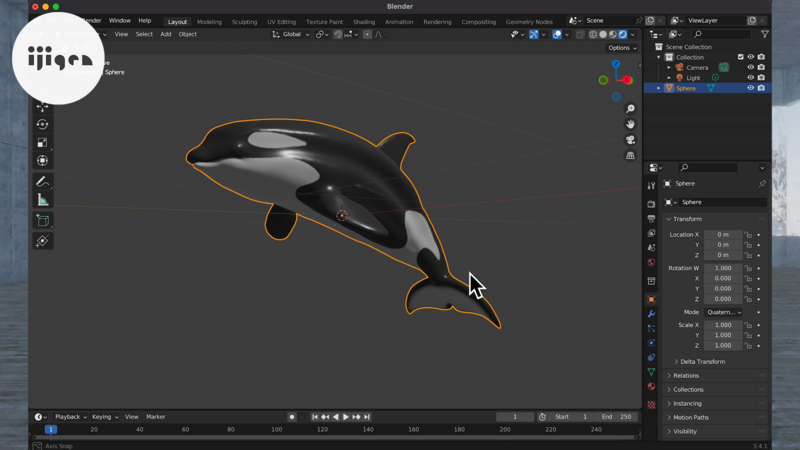Screen dimensions: 800x450
Task: Select the Scale tool
Action: point(42,142)
